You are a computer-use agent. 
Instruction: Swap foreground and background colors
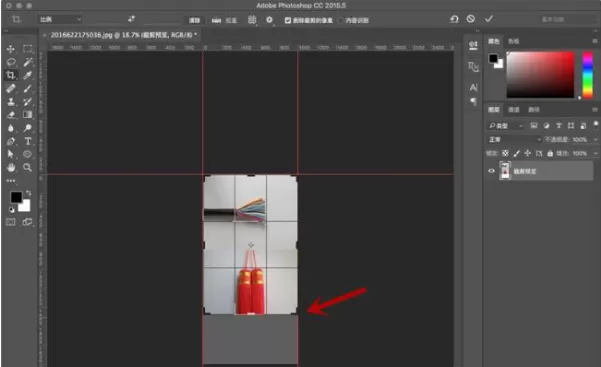[x=28, y=193]
